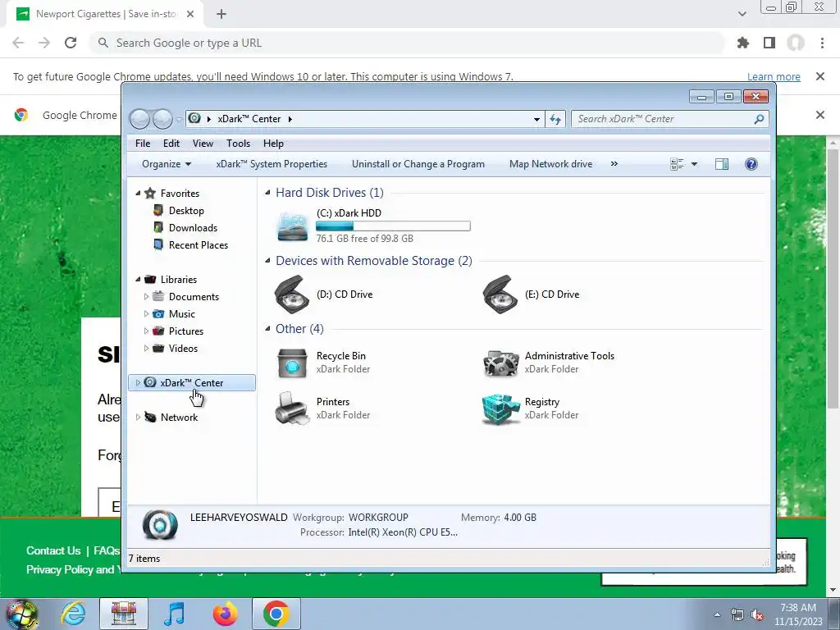This screenshot has height=630, width=840.
Task: Open the Chrome extensions puzzle icon
Action: 743,43
